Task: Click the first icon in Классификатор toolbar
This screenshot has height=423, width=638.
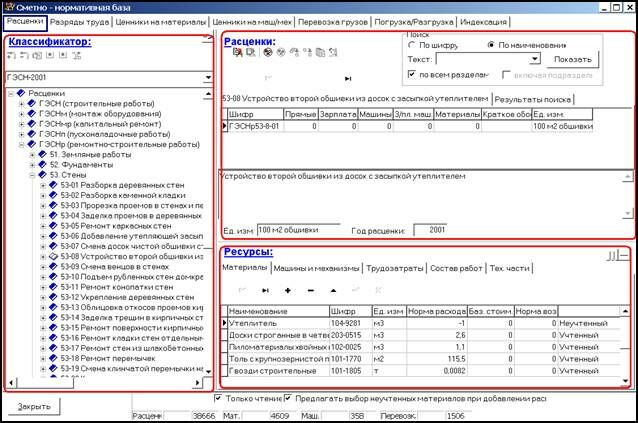Action: (x=12, y=56)
